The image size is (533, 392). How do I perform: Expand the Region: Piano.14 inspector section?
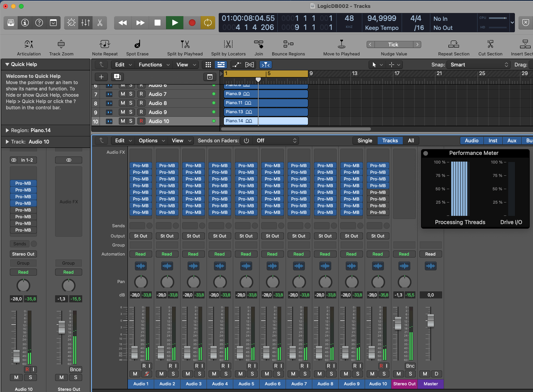[x=7, y=131]
